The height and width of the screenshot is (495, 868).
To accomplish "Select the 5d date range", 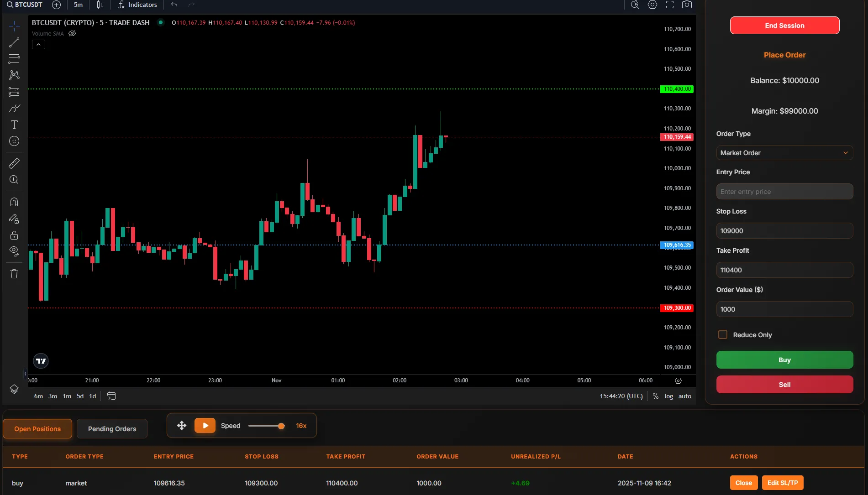I will [80, 396].
